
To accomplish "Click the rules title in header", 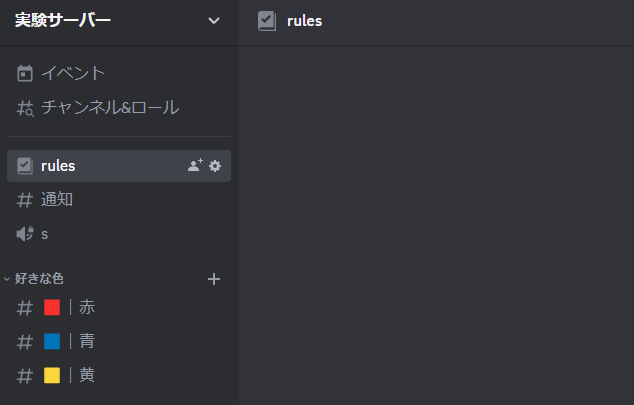I will coord(304,21).
